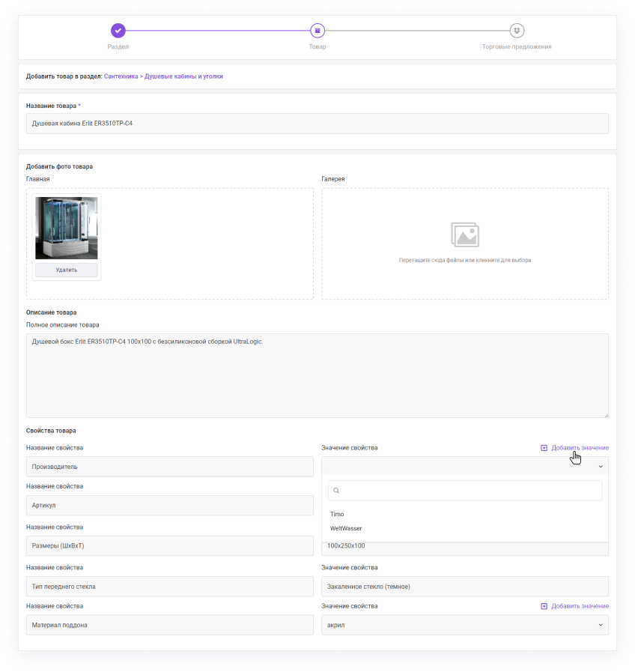
Task: Open the Материал поддона dropdown showing акрил
Action: point(465,625)
